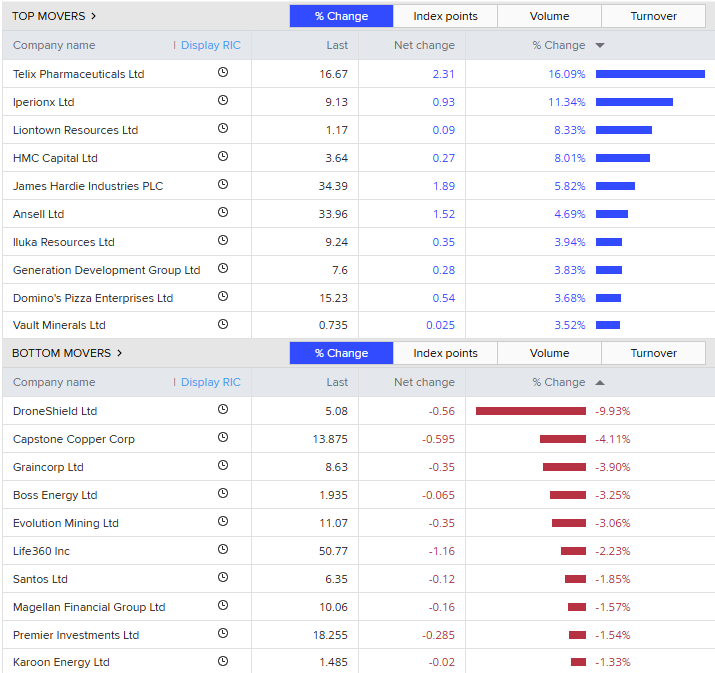
Task: Expand the BOTTOM MOVERS section chevron
Action: click(x=120, y=353)
